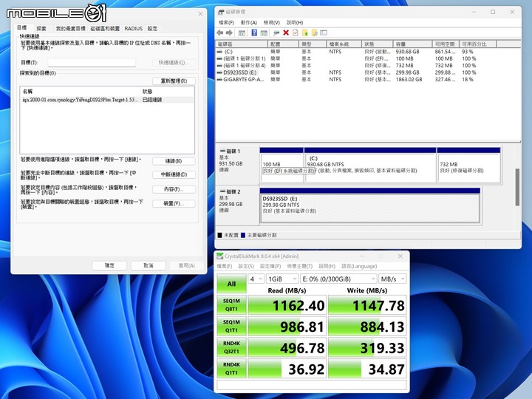This screenshot has width=532, height=399.
Task: Open the 說明(H) menu in Disk Management
Action: pyautogui.click(x=295, y=23)
